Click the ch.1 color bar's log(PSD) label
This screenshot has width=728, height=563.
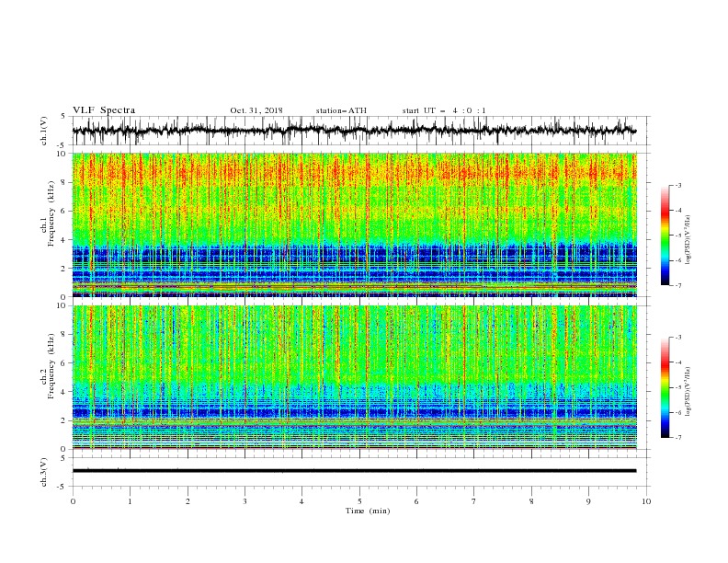tap(688, 240)
